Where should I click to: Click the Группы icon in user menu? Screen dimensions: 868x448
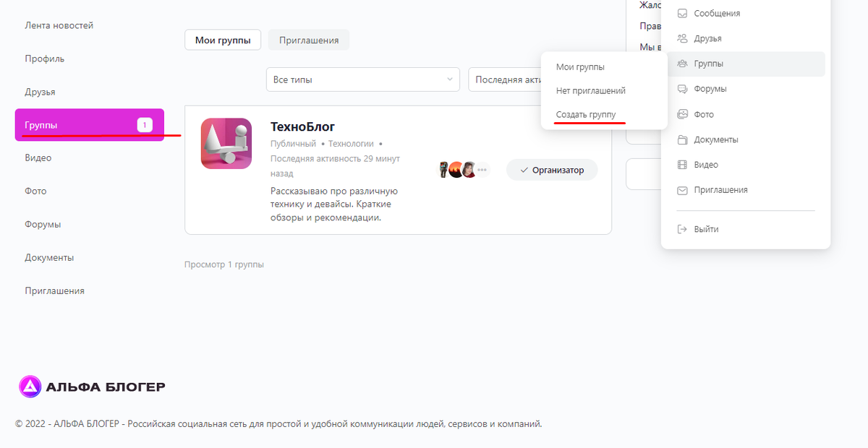pos(682,64)
